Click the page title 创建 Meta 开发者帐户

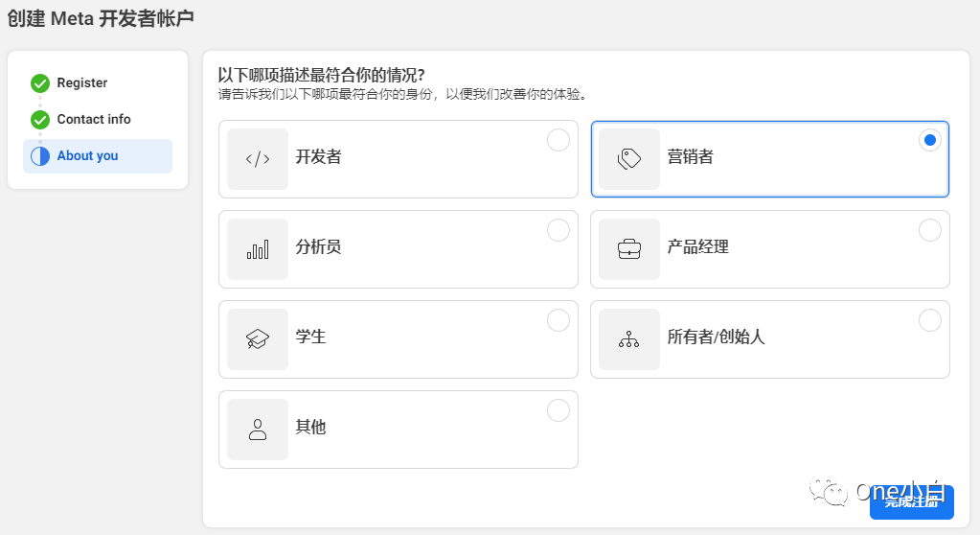coord(101,18)
